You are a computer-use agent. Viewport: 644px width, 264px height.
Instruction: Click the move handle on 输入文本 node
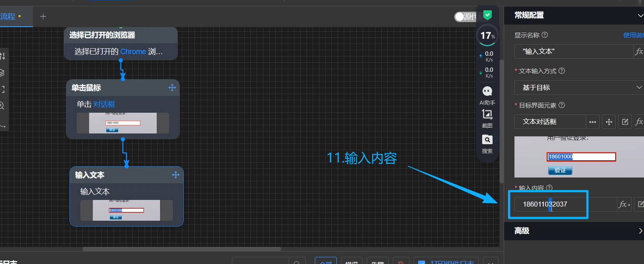(x=176, y=175)
